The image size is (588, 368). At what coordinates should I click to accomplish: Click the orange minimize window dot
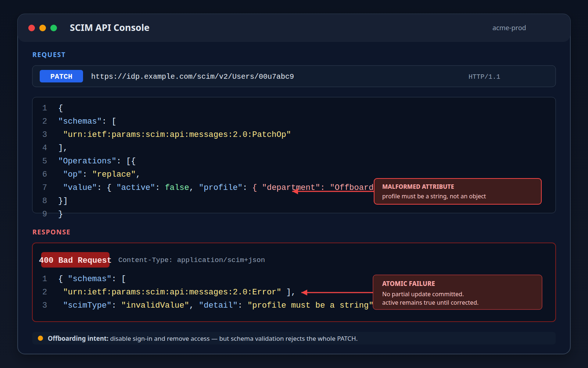click(x=43, y=28)
